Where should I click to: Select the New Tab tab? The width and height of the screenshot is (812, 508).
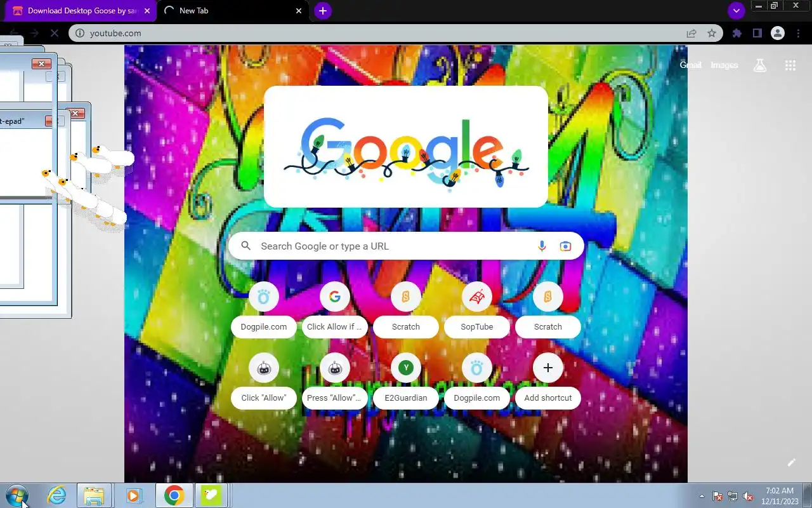(x=232, y=11)
